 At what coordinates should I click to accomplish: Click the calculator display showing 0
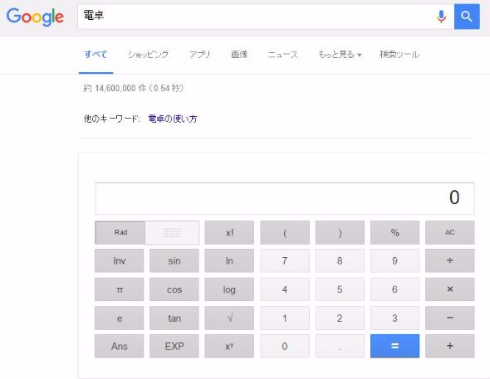coord(285,198)
